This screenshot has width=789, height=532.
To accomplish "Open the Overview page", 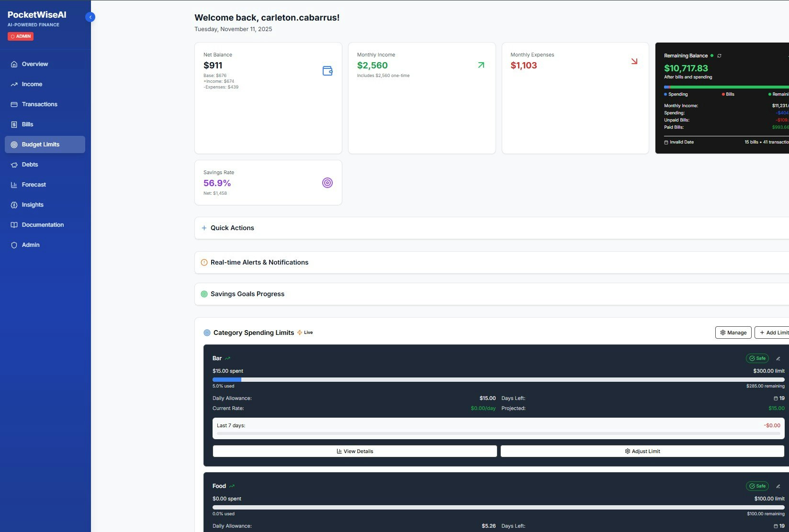I will [x=45, y=64].
